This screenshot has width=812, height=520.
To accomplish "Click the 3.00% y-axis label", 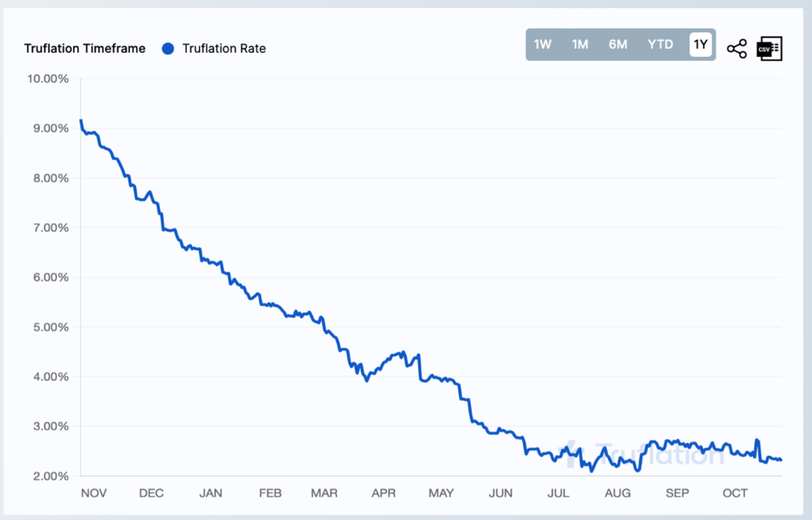I will coord(50,427).
